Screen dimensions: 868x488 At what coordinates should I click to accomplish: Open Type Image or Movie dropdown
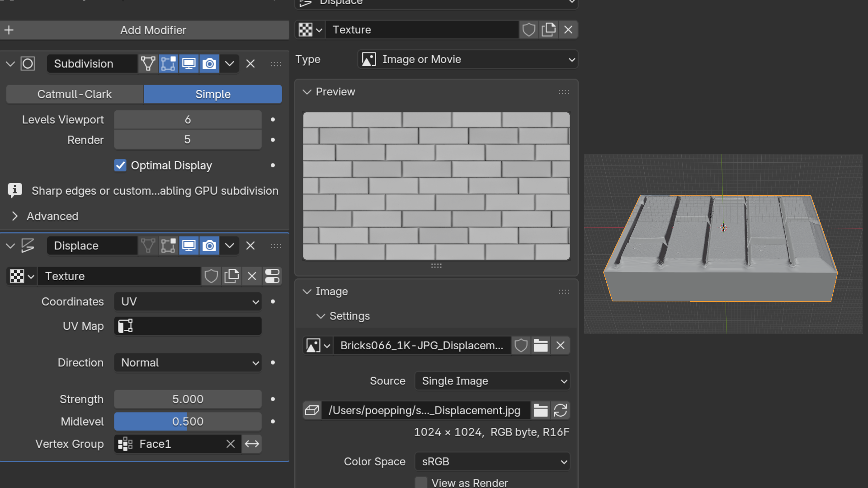467,60
